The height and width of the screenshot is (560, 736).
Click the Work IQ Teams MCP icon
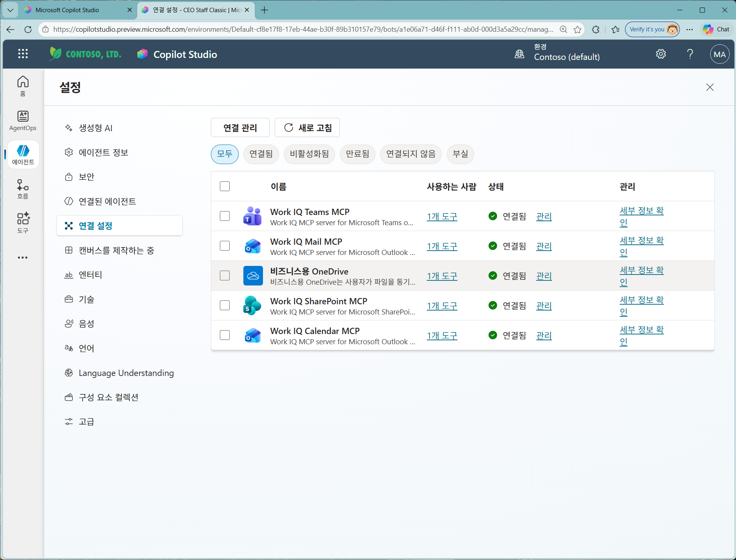click(252, 216)
